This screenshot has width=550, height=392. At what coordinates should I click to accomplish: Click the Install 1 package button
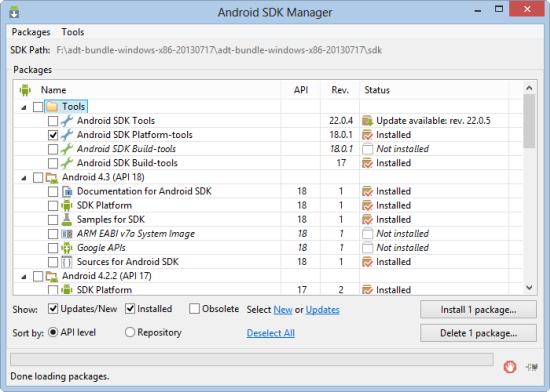click(478, 310)
